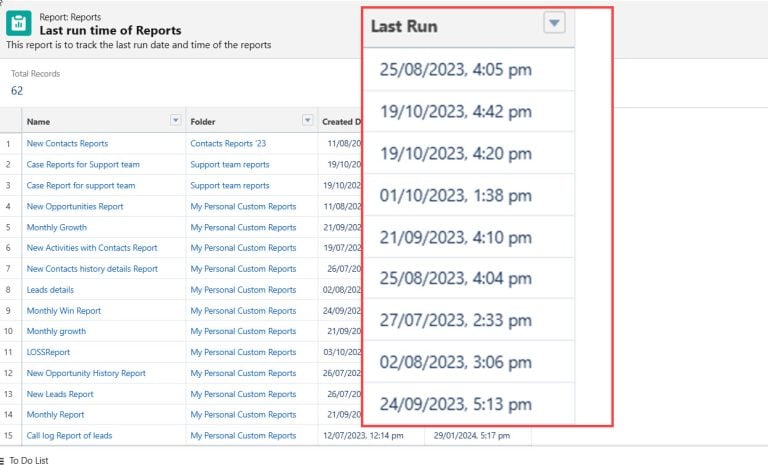This screenshot has width=768, height=465.
Task: Open Case Reports for Support team
Action: click(83, 165)
